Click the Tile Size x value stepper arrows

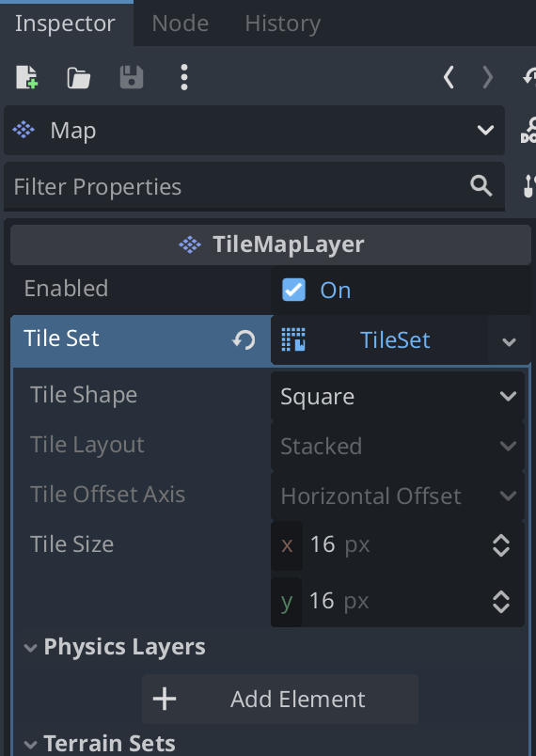[x=501, y=545]
